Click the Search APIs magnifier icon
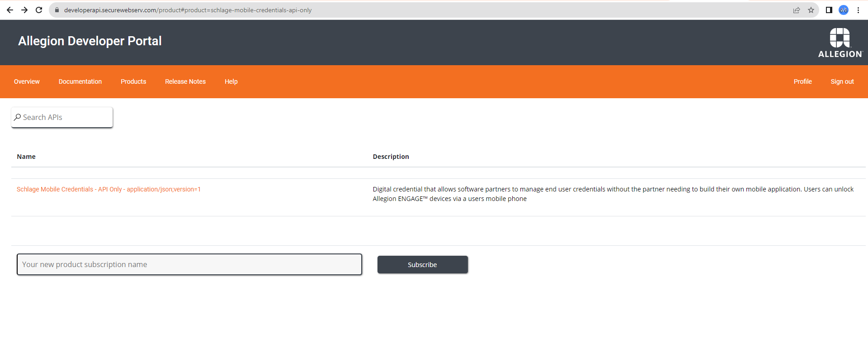This screenshot has height=349, width=868. coord(18,117)
